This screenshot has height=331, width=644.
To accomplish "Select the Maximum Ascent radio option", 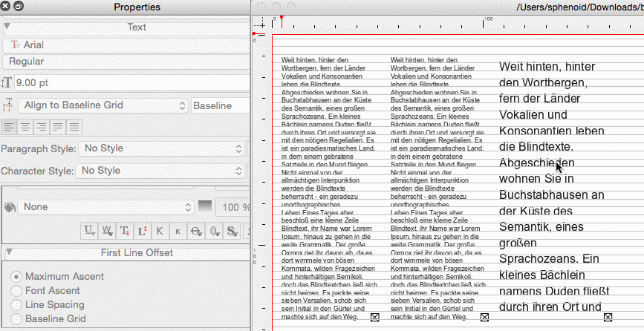I will (x=16, y=276).
